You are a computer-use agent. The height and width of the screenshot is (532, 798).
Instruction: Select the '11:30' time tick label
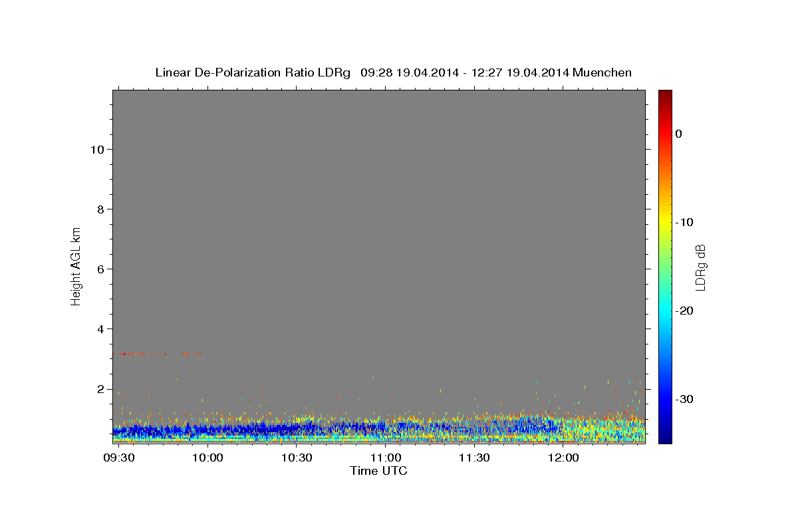(474, 459)
